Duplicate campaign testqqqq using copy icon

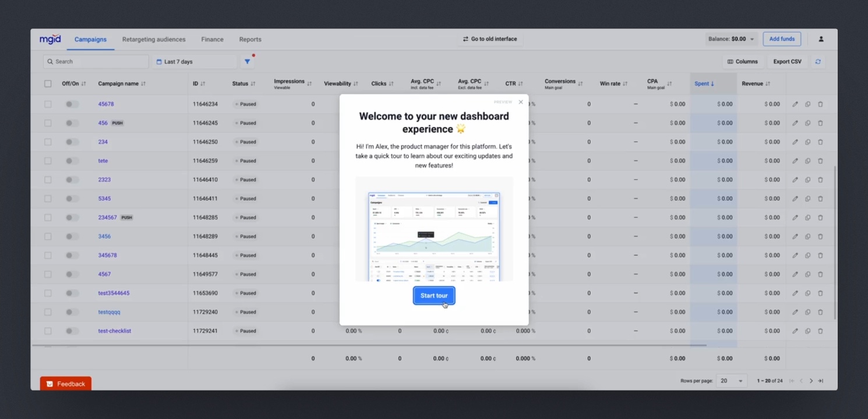[808, 313]
